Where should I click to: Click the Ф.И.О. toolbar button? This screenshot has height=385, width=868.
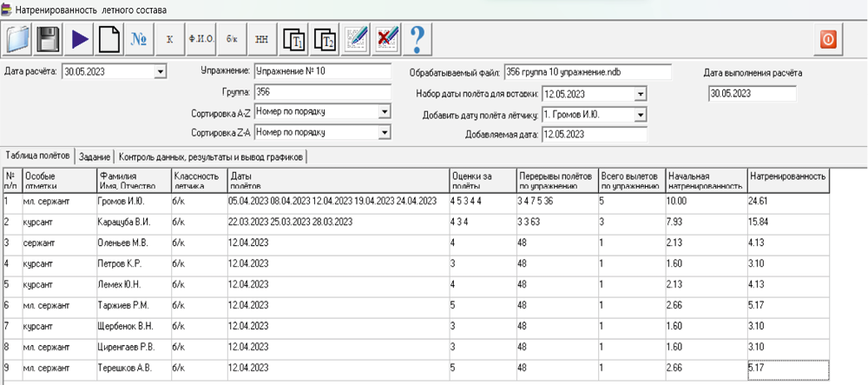(x=201, y=38)
